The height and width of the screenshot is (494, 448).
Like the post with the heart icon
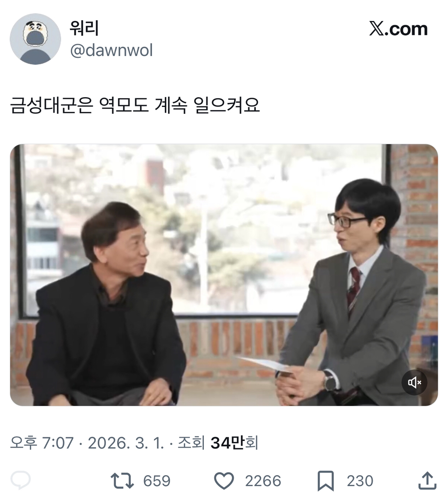click(224, 481)
